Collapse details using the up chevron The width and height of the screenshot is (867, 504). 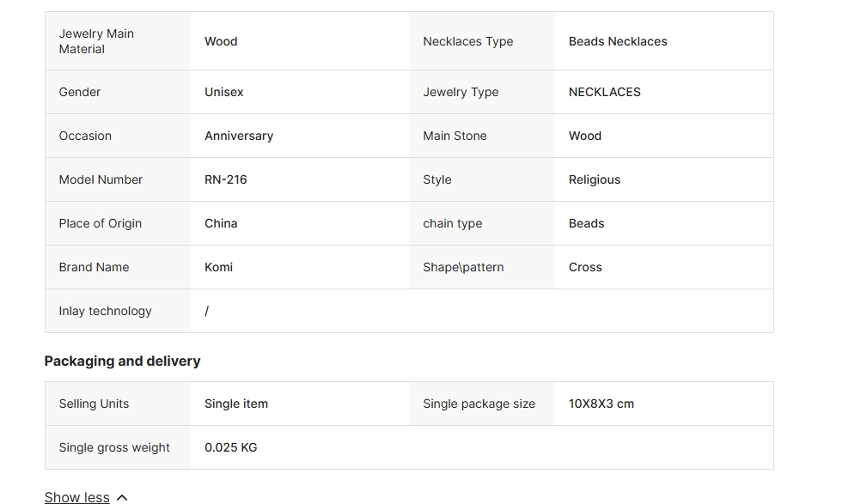click(122, 497)
